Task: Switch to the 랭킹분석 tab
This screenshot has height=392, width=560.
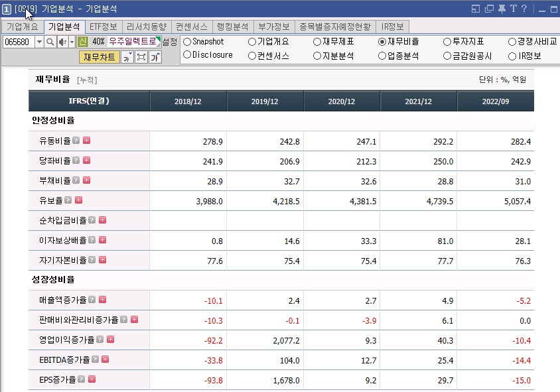Action: tap(233, 27)
